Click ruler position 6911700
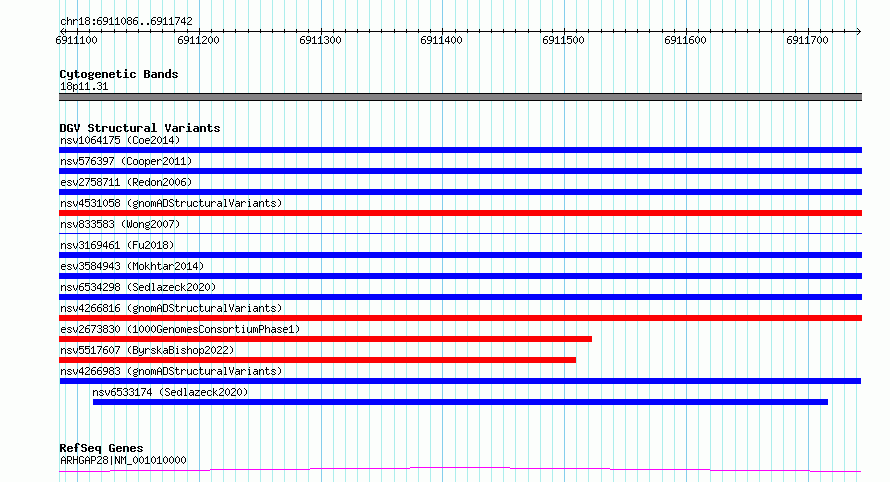 point(807,40)
